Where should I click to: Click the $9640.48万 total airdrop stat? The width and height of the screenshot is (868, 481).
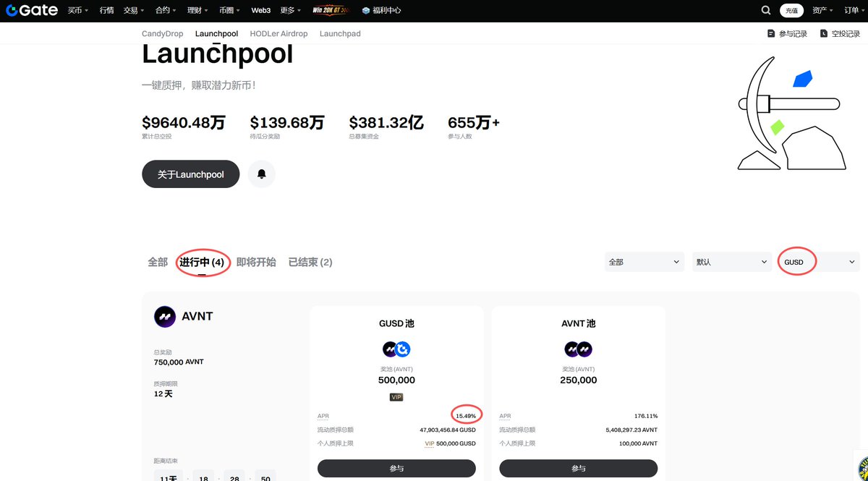(184, 122)
